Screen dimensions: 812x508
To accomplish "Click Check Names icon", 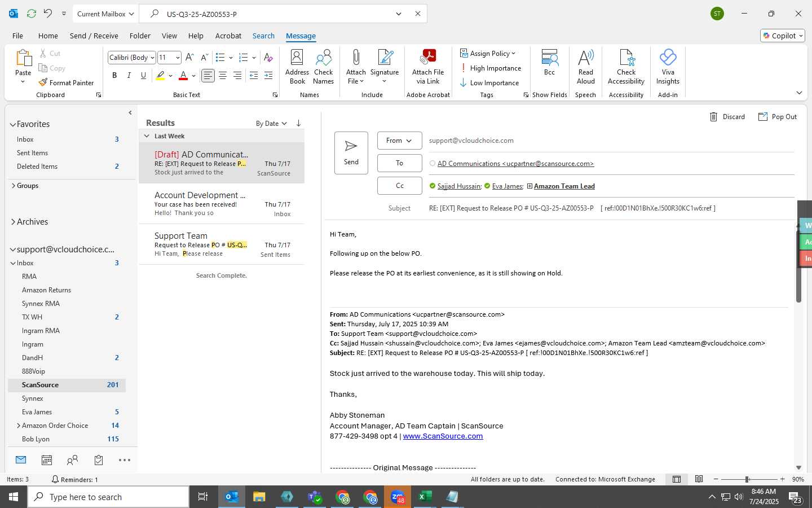I will pyautogui.click(x=324, y=67).
